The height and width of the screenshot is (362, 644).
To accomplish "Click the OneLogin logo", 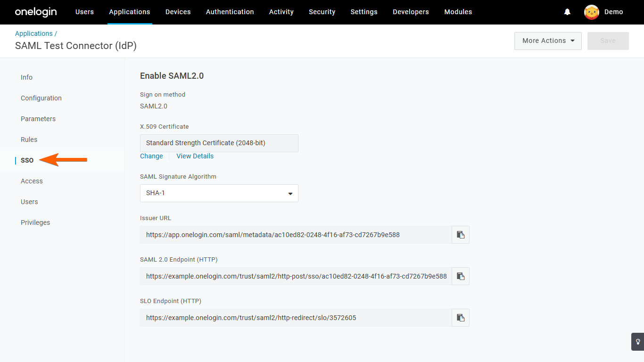I will click(36, 12).
